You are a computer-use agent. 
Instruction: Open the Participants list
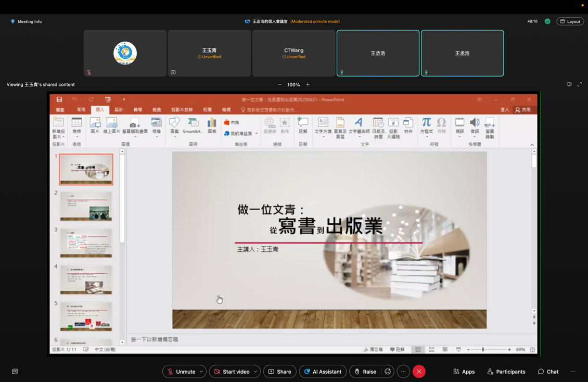click(x=506, y=372)
